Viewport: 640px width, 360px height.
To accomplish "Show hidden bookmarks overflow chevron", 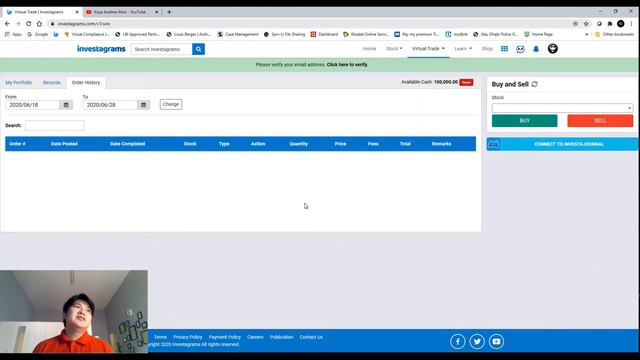I will point(587,34).
